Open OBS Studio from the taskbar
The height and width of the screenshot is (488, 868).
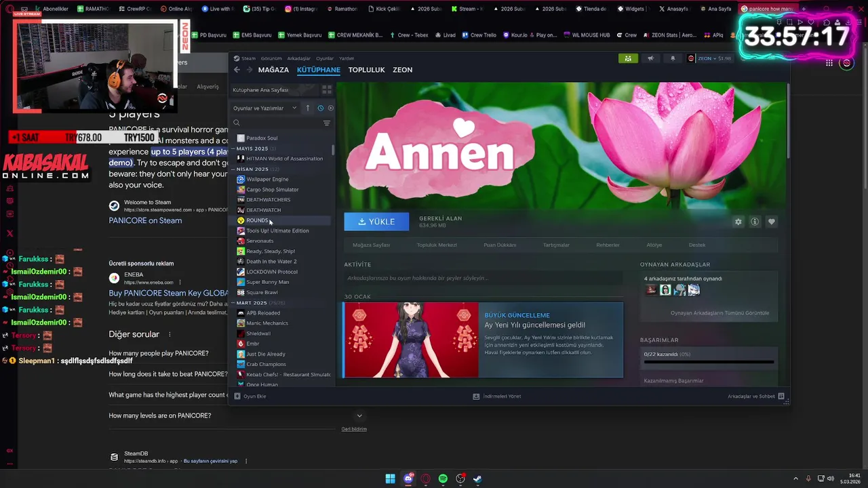pos(460,479)
